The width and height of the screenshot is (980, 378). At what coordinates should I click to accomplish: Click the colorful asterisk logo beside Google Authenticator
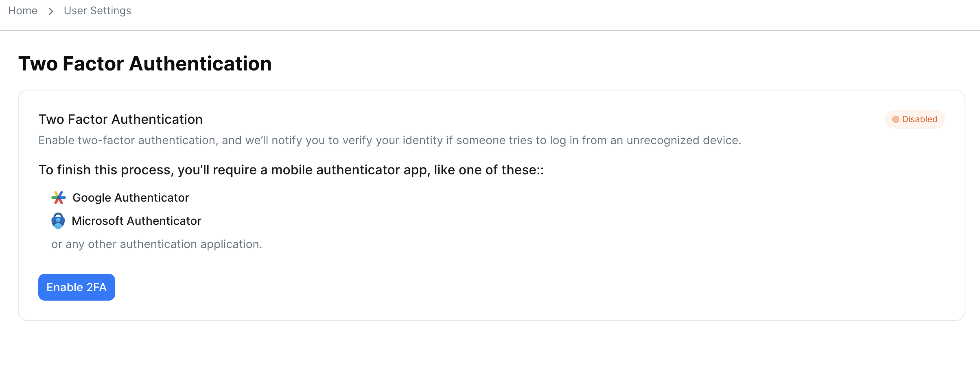click(x=58, y=198)
